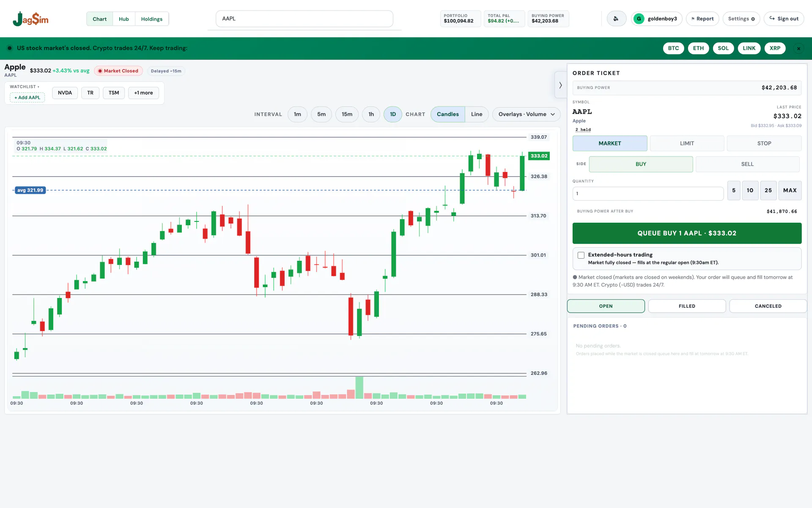Select the 15m interval
812x508 pixels.
tap(347, 114)
